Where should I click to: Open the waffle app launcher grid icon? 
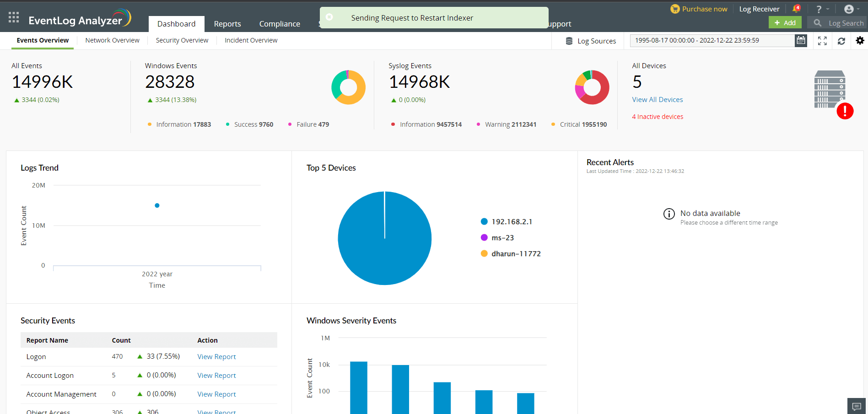(x=13, y=17)
